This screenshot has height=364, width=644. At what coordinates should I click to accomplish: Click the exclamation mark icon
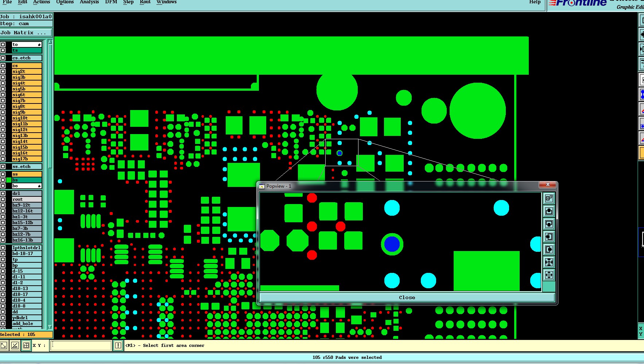118,345
